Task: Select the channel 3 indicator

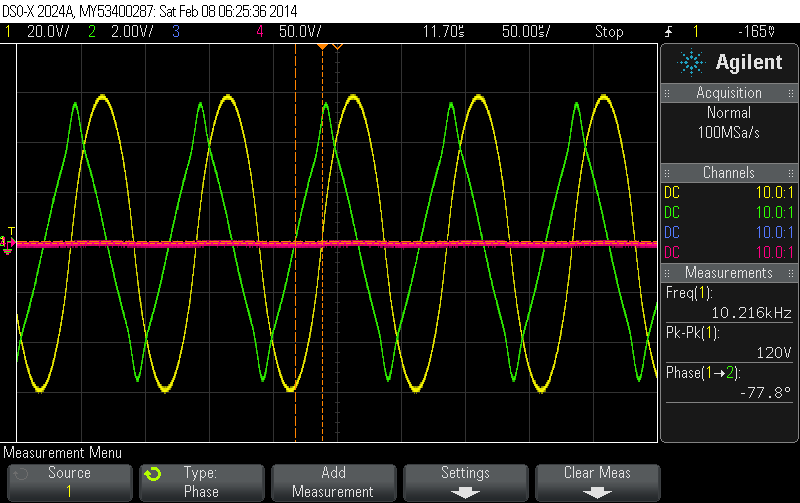Action: [x=176, y=32]
